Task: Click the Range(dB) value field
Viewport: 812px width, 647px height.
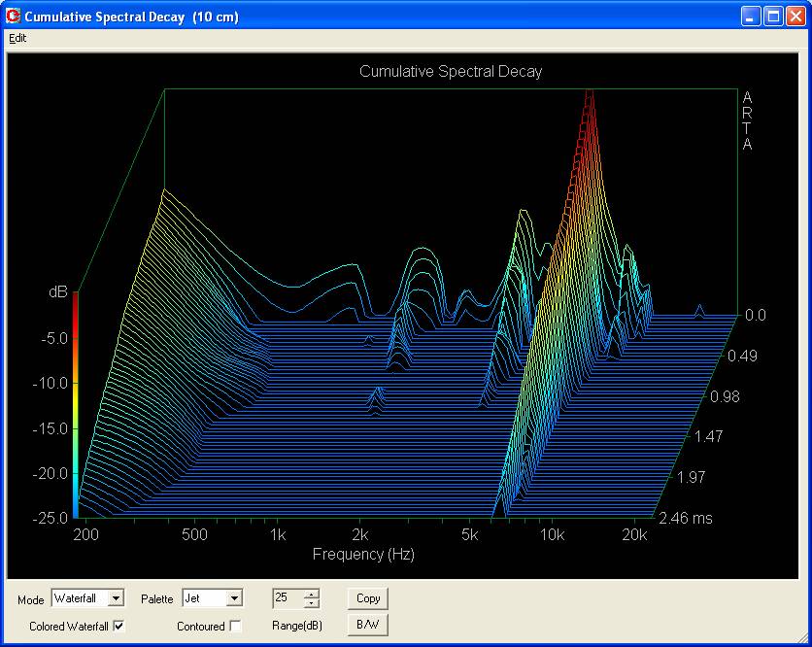Action: click(x=288, y=598)
